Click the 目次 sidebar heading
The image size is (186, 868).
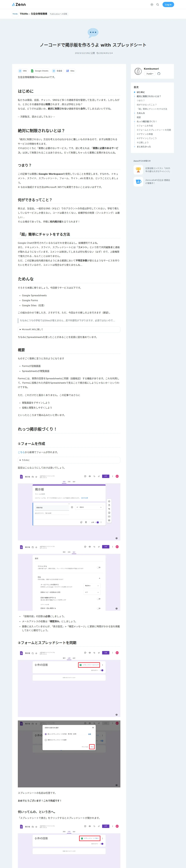pos(136,87)
